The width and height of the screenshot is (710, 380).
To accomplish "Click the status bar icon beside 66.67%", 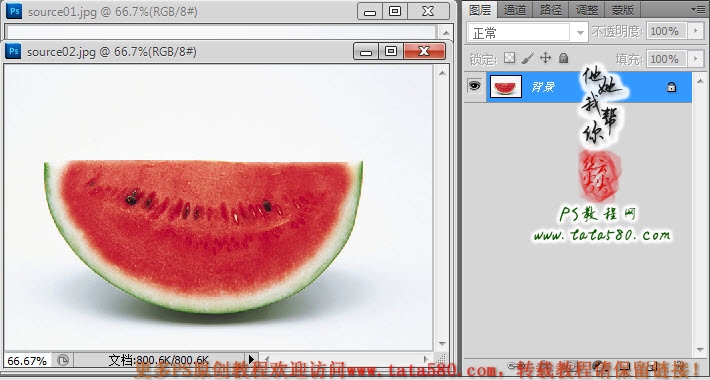I will click(62, 361).
